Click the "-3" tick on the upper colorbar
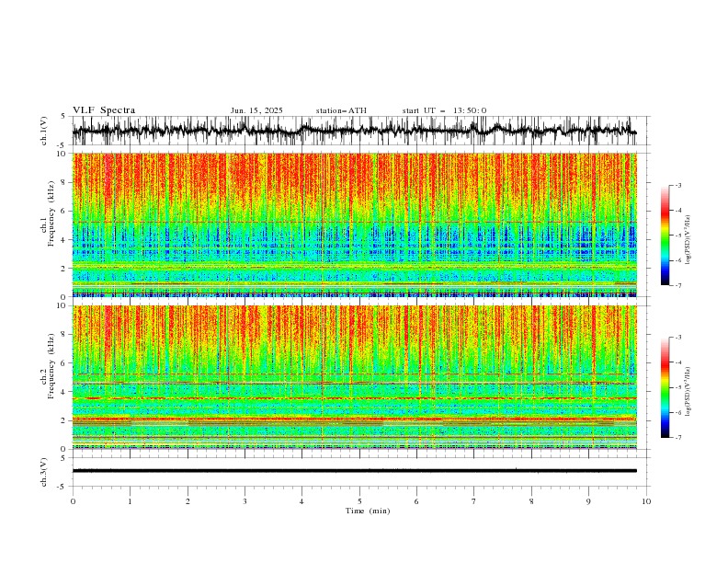 (678, 185)
